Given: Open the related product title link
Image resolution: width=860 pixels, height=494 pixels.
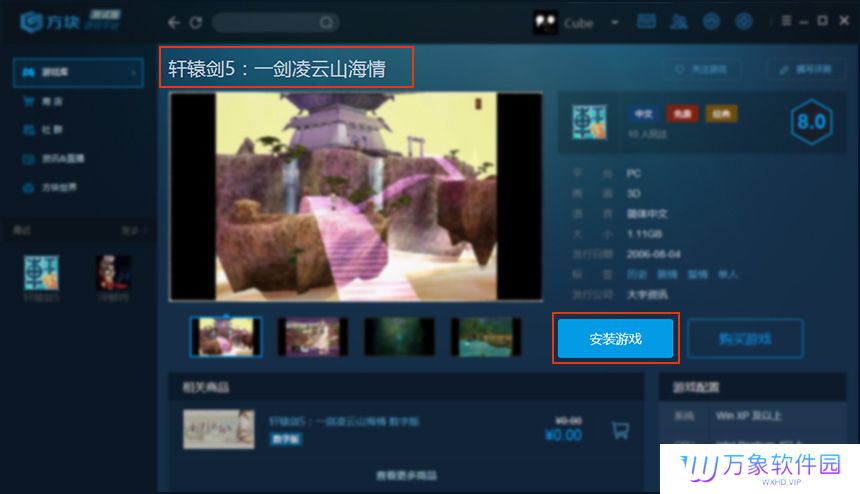Looking at the screenshot, I should point(344,421).
